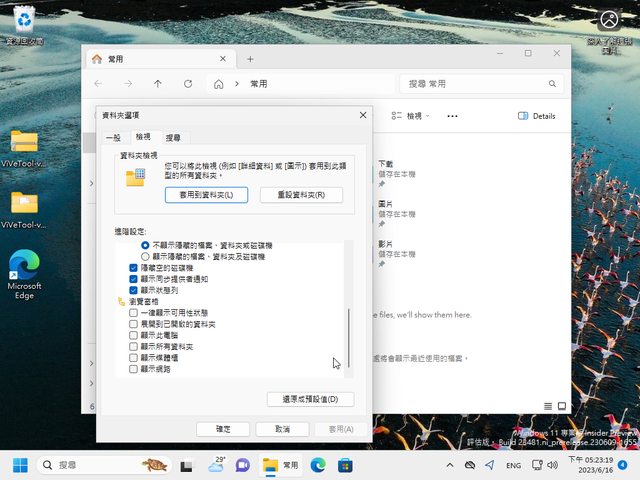Expand the 檢視 dropdown in toolbar
This screenshot has height=480, width=640.
point(413,116)
